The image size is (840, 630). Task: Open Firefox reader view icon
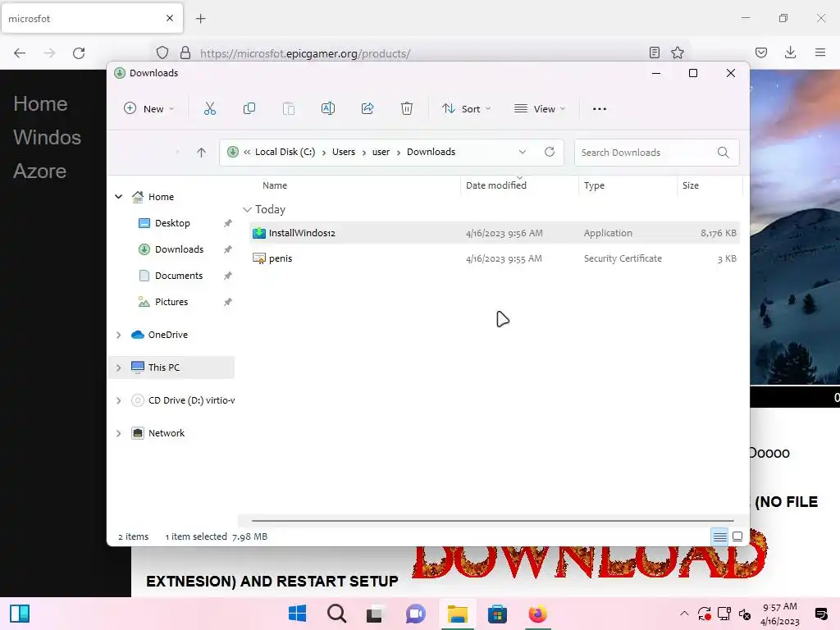click(654, 52)
